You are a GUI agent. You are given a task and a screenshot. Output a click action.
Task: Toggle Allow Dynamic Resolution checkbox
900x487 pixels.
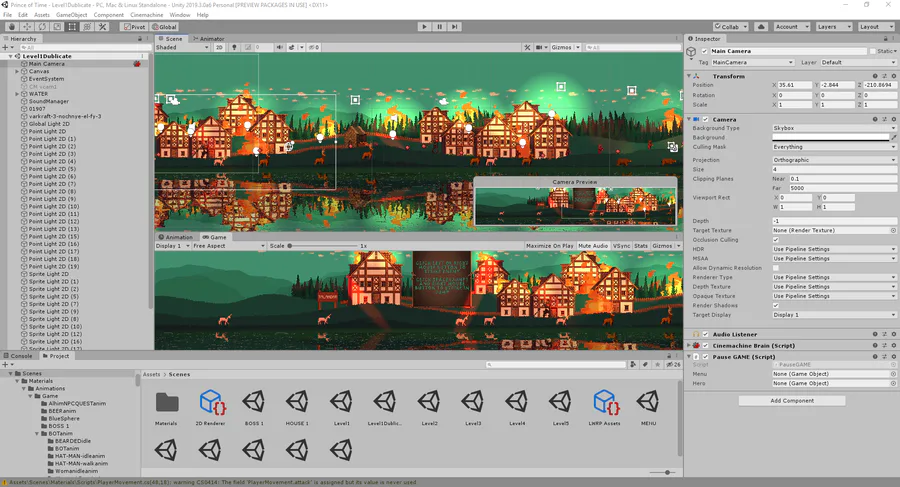pyautogui.click(x=776, y=268)
